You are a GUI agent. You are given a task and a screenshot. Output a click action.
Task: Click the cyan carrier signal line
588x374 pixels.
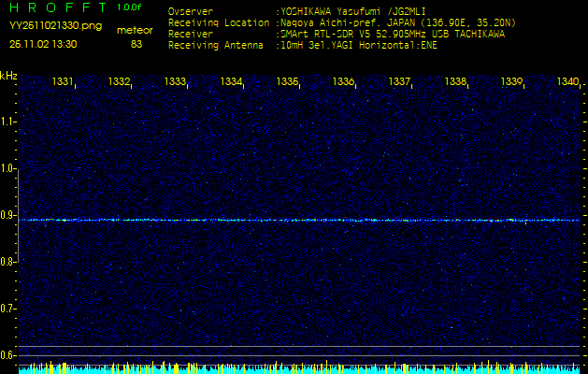click(x=299, y=221)
